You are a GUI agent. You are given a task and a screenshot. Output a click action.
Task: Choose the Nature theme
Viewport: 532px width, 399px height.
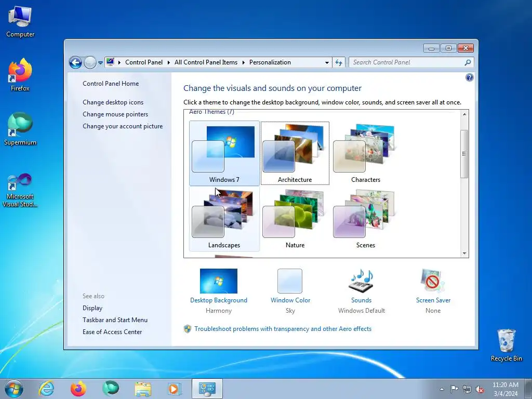click(295, 219)
